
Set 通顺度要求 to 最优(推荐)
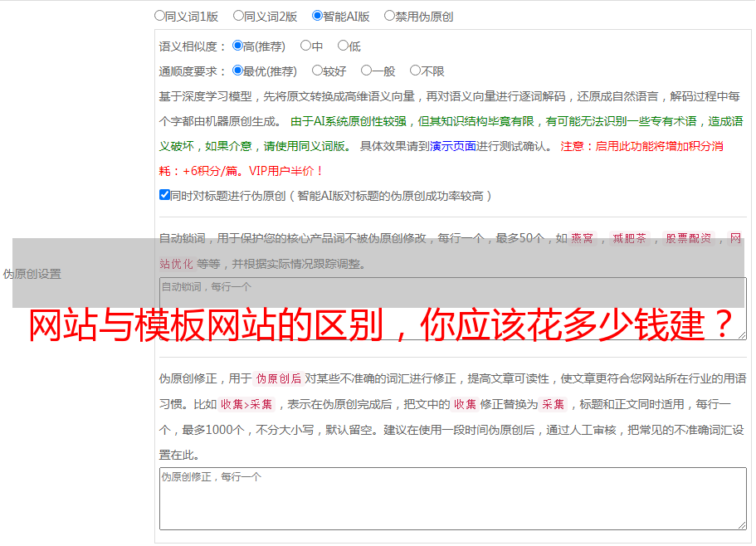tap(237, 71)
